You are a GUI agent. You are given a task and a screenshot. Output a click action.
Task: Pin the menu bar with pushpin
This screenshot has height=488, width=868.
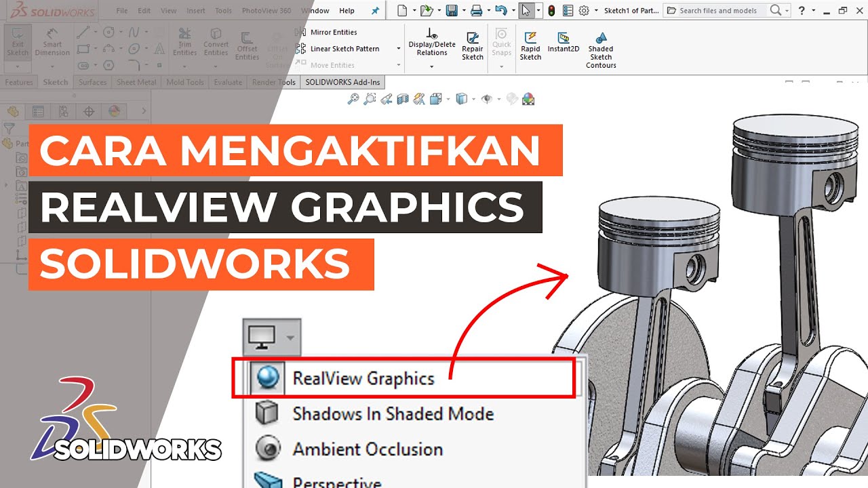coord(375,11)
